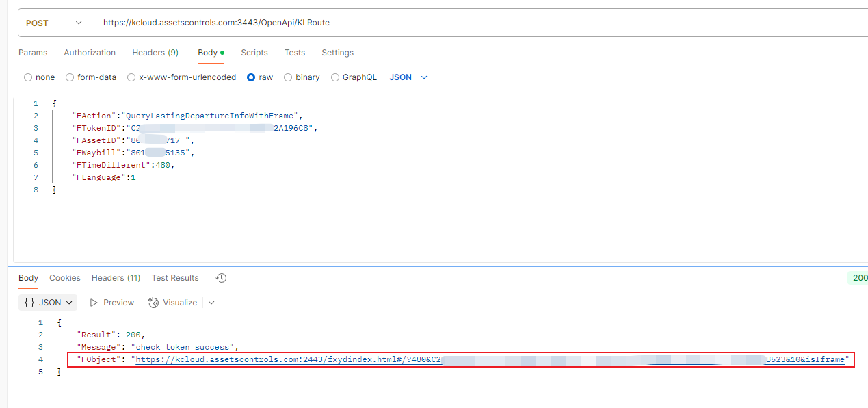Choose the GraphQL body type

click(335, 77)
